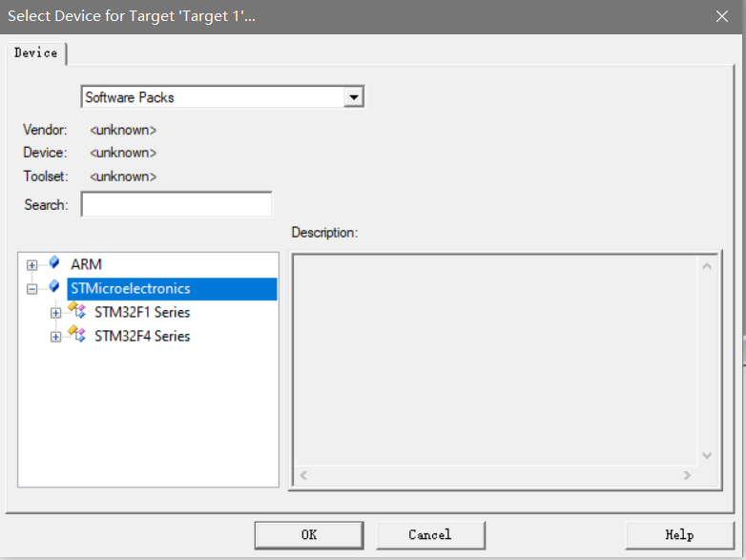Click the STM32F4 Series family icon
This screenshot has height=560, width=746.
[76, 334]
